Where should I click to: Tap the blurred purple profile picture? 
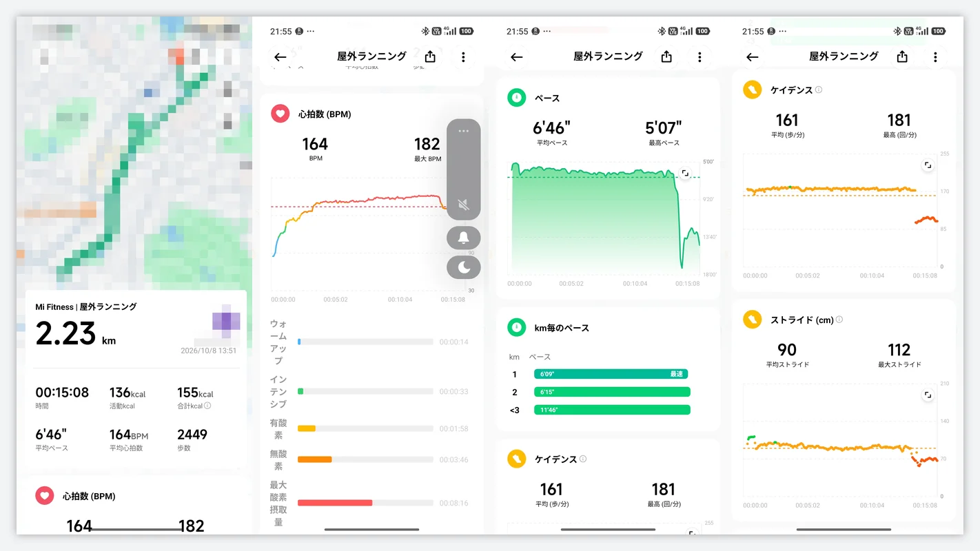pyautogui.click(x=226, y=322)
